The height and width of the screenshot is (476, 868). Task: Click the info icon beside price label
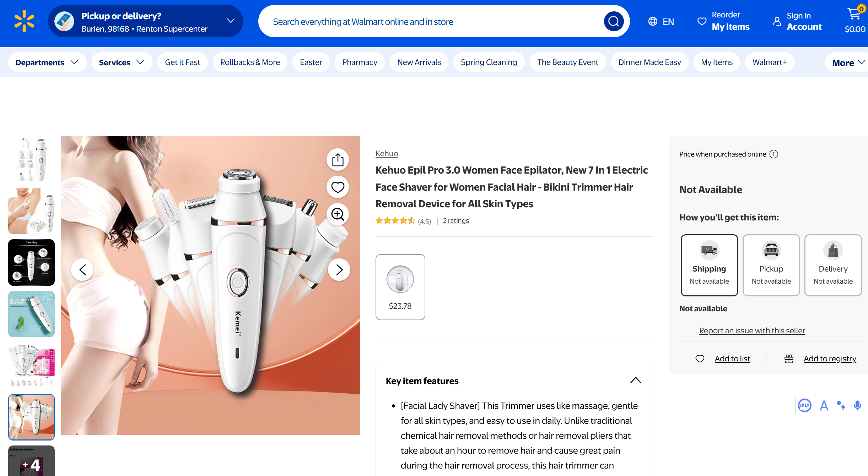(773, 154)
